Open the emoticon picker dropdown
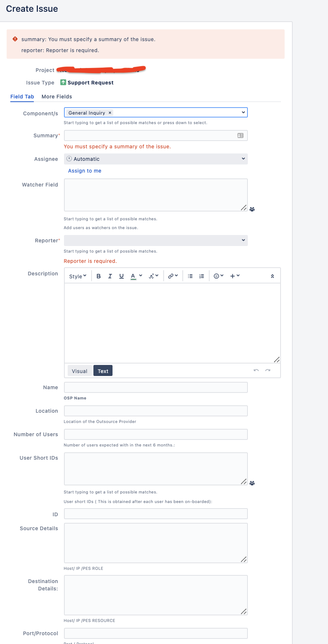 218,276
